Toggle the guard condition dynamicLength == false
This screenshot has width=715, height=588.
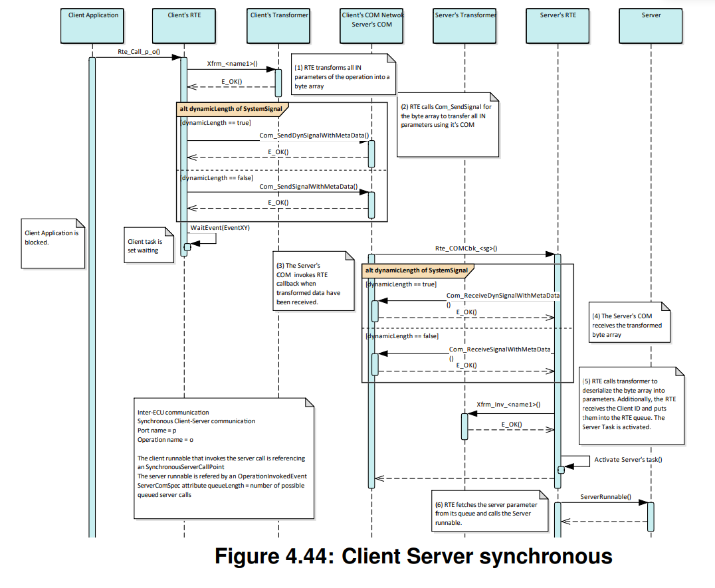pyautogui.click(x=217, y=177)
